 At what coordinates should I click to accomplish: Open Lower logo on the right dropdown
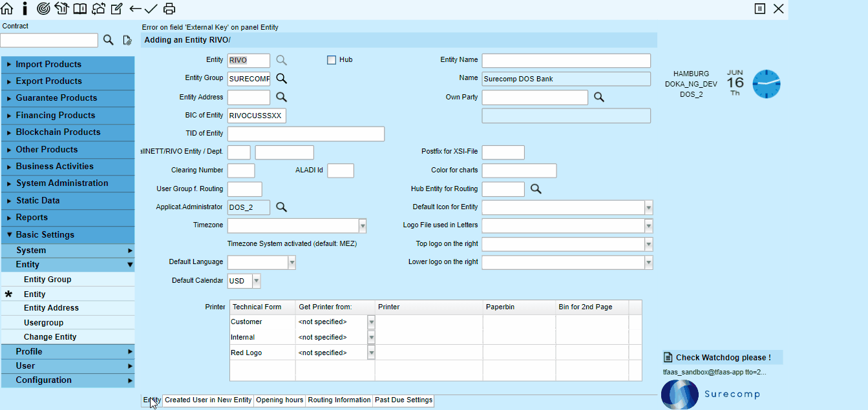(649, 262)
